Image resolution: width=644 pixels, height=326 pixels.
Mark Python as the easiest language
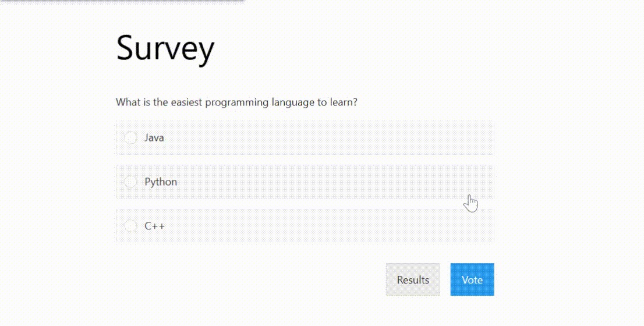pyautogui.click(x=130, y=182)
